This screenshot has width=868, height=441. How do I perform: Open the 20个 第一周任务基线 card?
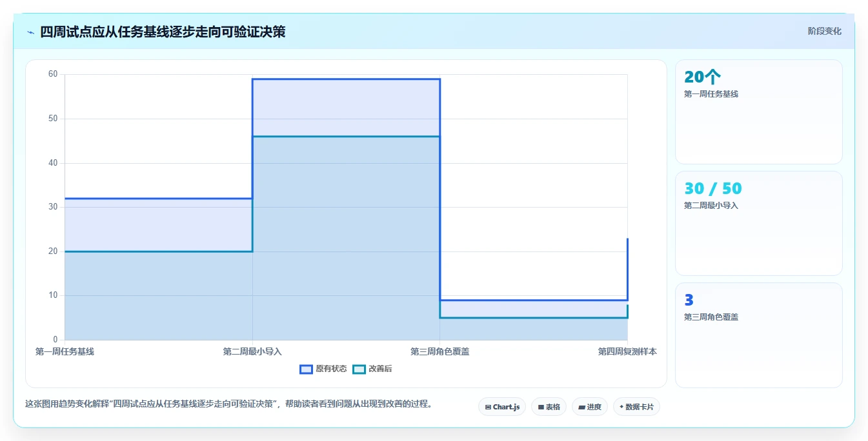pos(759,112)
